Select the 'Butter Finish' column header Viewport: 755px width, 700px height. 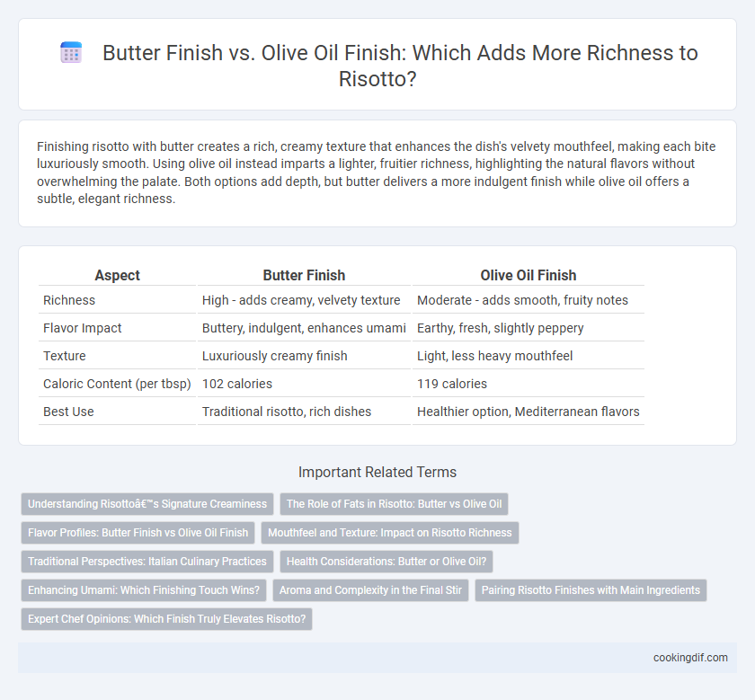pyautogui.click(x=304, y=275)
